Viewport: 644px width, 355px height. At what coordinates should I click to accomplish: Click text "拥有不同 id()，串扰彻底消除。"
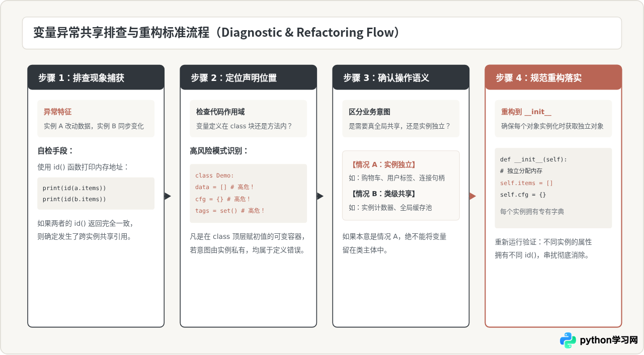pos(542,255)
